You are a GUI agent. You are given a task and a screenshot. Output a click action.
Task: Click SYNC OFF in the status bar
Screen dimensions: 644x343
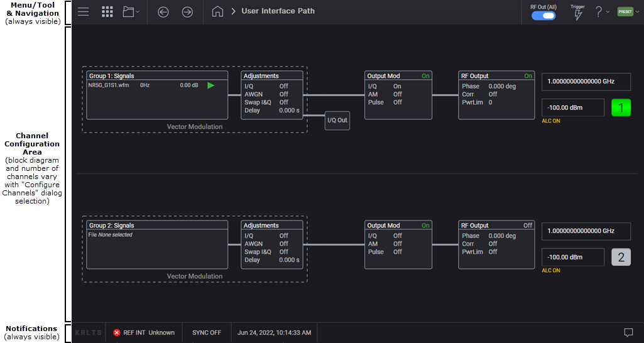pyautogui.click(x=207, y=332)
